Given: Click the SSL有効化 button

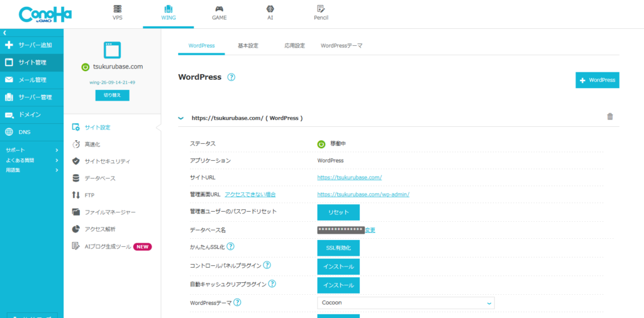Looking at the screenshot, I should pos(338,248).
